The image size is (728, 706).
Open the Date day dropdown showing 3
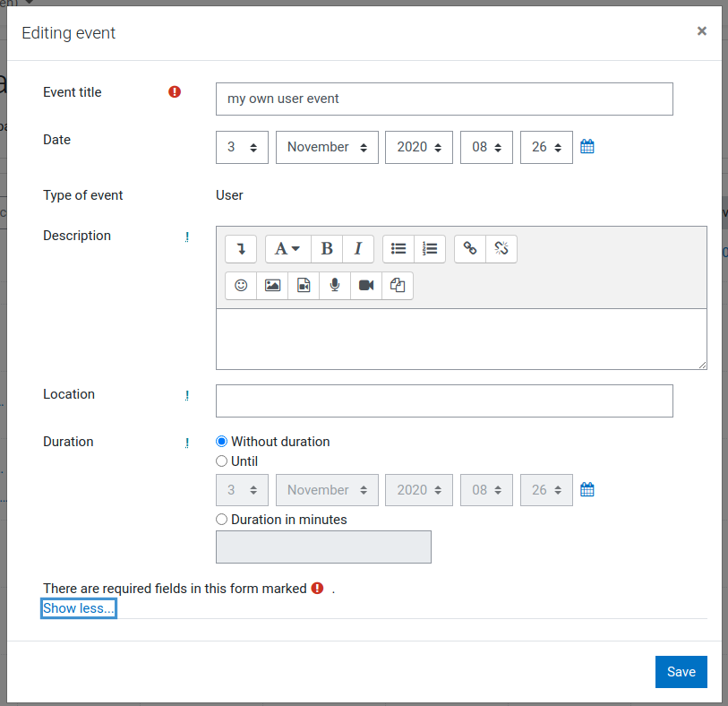click(242, 147)
